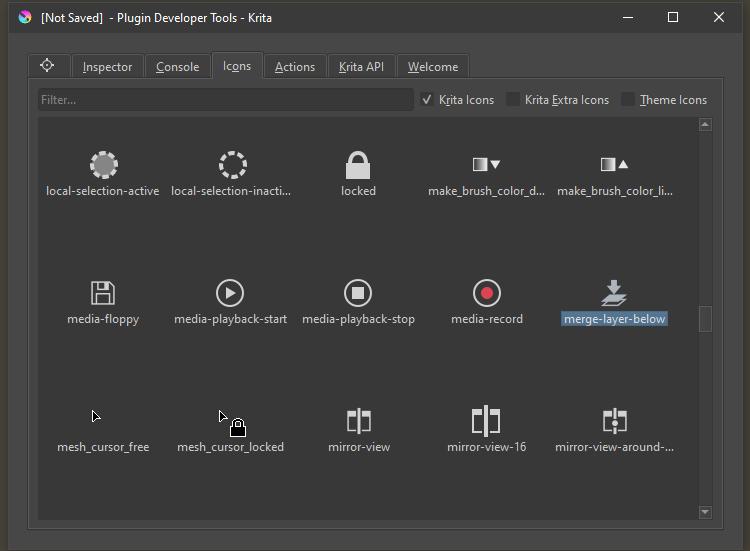Click the scrollbar down arrow
The image size is (750, 551).
click(x=705, y=512)
